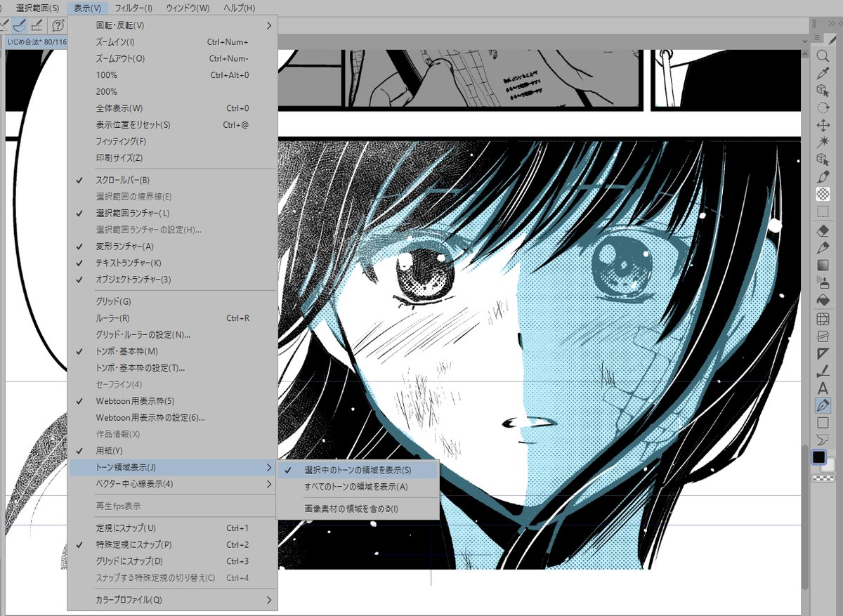Select the dotted rectangle selection tool
843x616 pixels.
pos(823,211)
